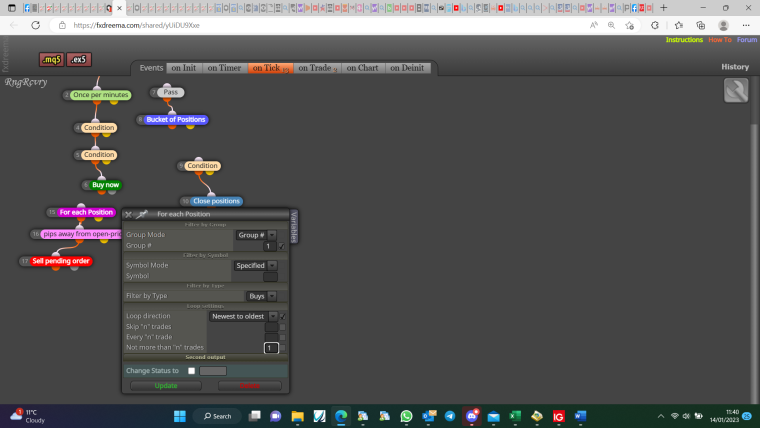
Task: Switch to the on Chart tab
Action: click(x=363, y=68)
